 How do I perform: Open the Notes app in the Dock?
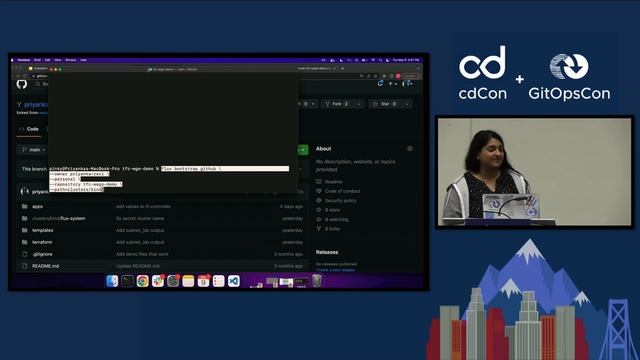[188, 281]
